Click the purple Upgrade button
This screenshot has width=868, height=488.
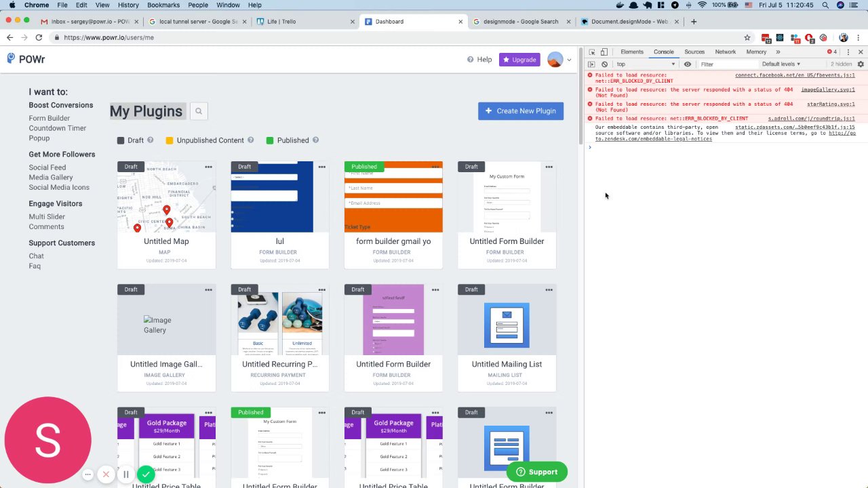(519, 60)
